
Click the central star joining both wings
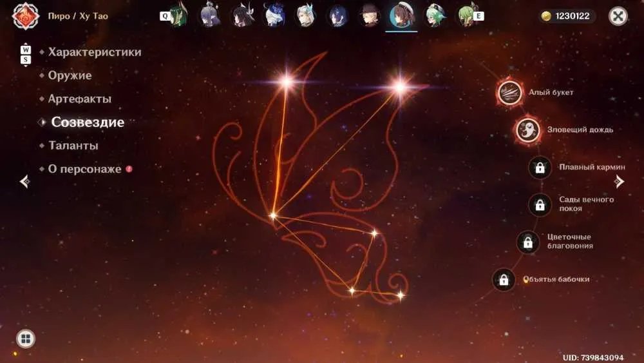tap(272, 215)
